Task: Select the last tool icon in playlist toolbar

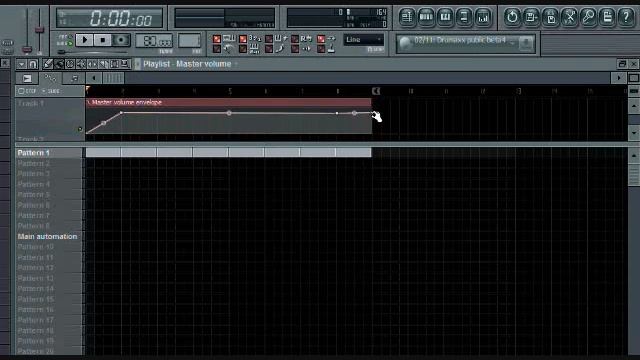Action: pyautogui.click(x=125, y=64)
